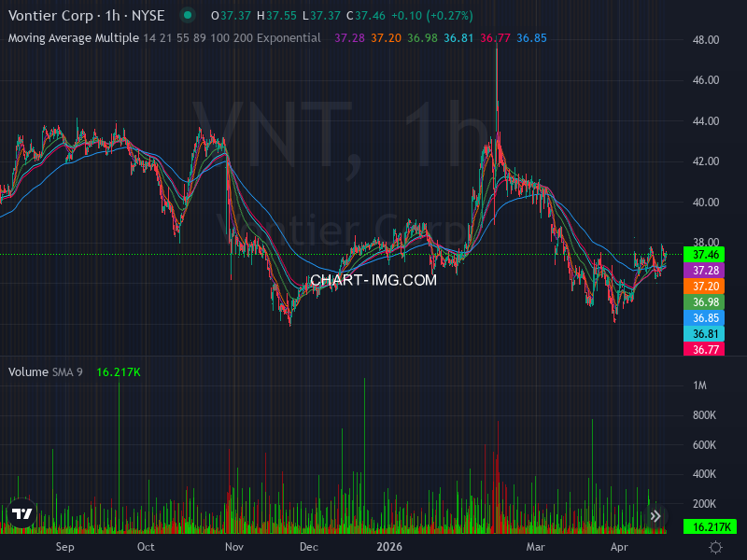
Task: Click the teal market status dot
Action: [x=187, y=16]
